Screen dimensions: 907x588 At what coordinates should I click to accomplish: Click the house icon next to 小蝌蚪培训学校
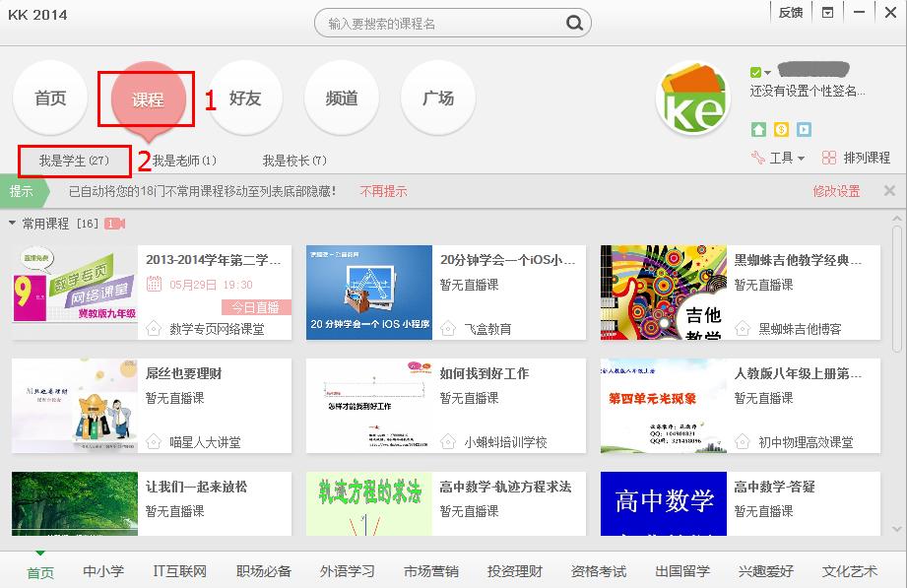point(448,442)
